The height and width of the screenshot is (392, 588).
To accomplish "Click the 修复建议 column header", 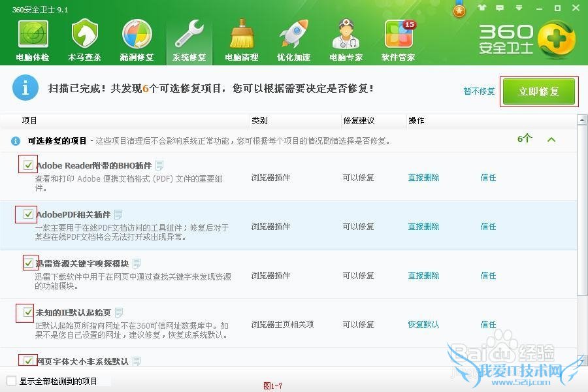I will [x=359, y=120].
